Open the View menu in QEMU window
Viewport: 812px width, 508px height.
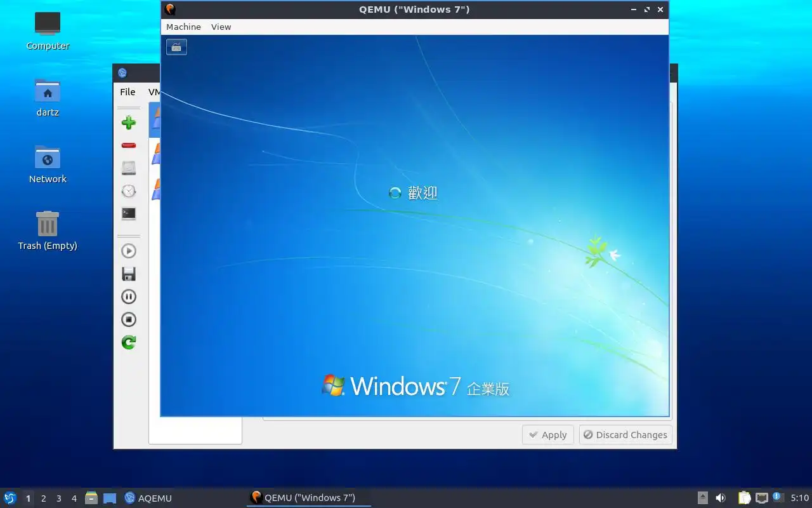point(221,27)
